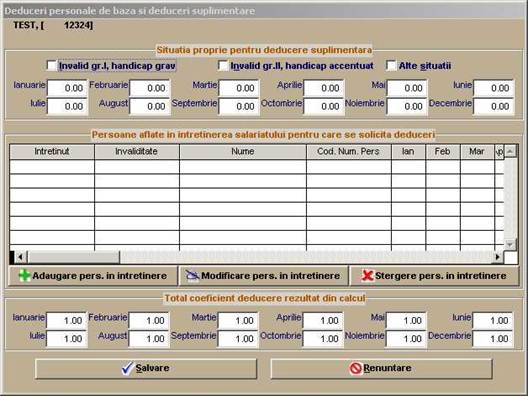Click the Februarie field in Total coeficient section
528x396 pixels.
pyautogui.click(x=149, y=321)
